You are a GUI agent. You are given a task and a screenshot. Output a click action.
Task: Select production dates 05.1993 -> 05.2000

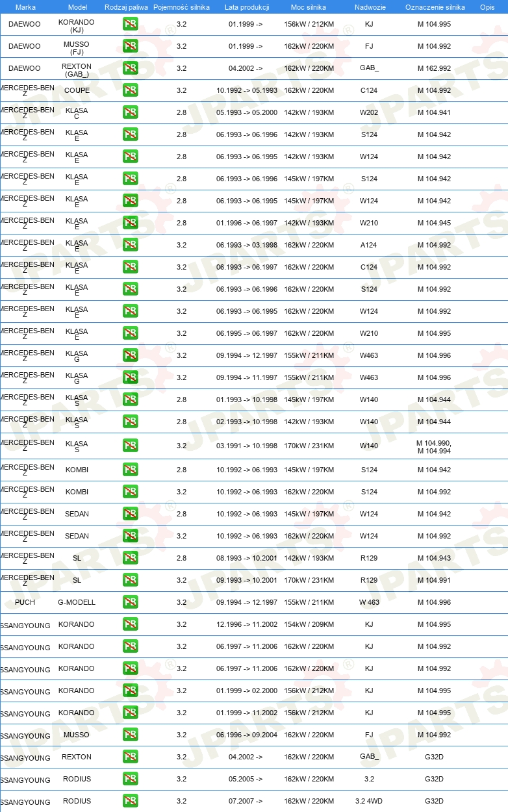(x=247, y=113)
